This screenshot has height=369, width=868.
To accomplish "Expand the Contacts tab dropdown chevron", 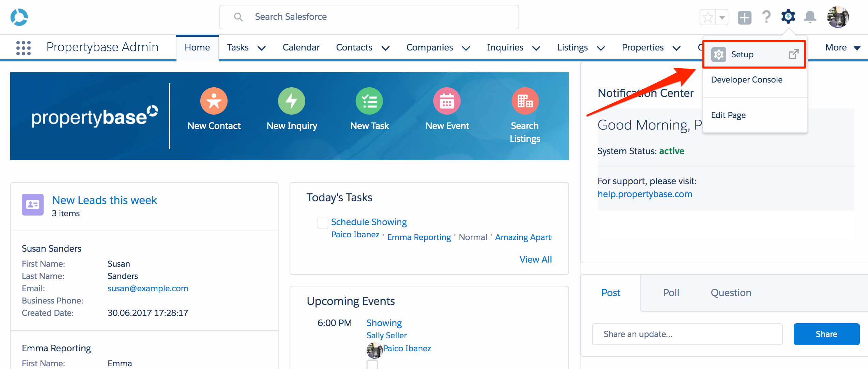I will coord(386,48).
